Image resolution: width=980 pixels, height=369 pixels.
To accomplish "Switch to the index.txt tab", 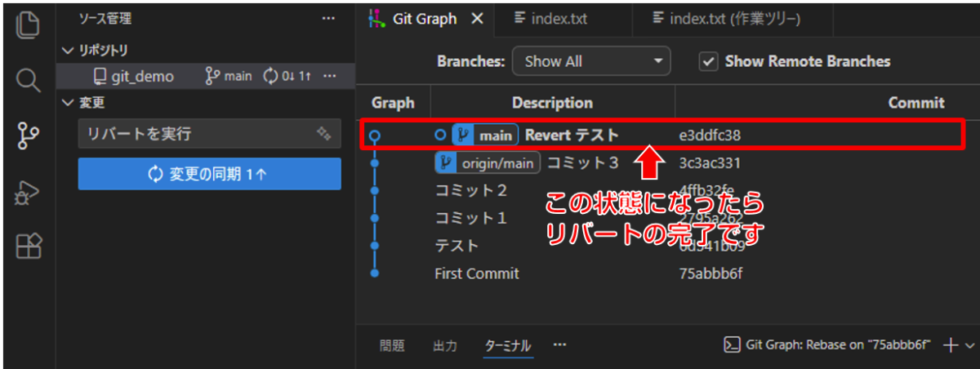I will 550,19.
